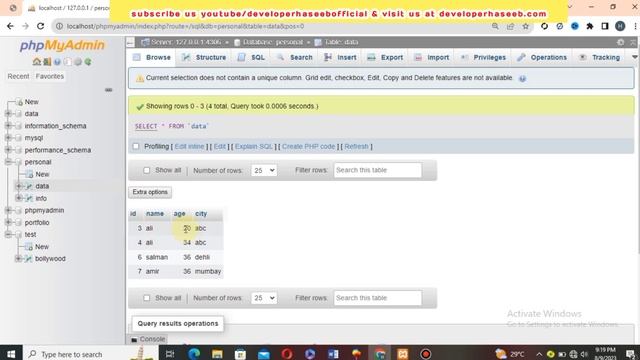Open File Explorer from taskbar
The image size is (640, 360).
click(217, 354)
